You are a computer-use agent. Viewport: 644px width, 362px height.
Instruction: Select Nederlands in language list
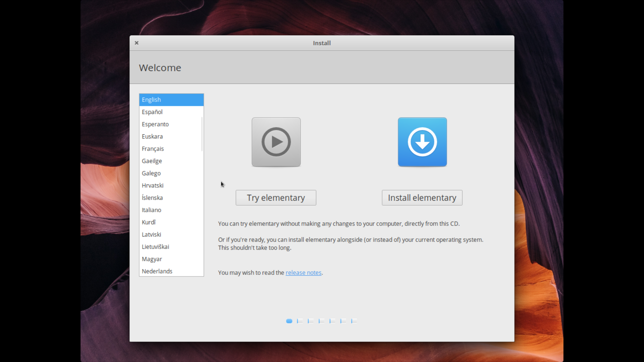tap(157, 271)
